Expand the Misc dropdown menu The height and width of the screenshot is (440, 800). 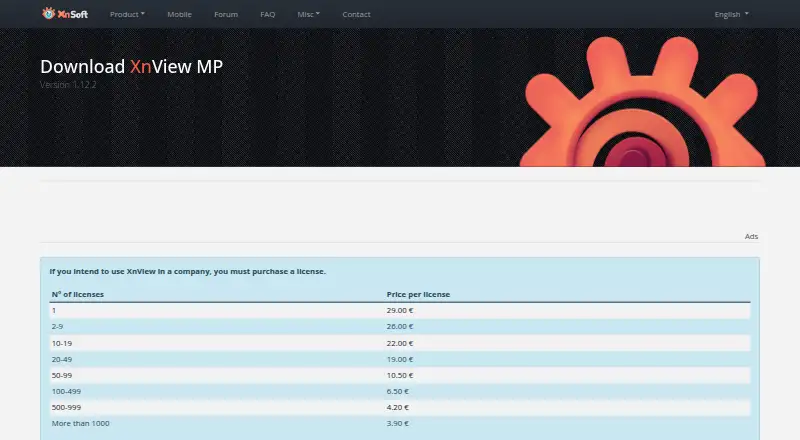pyautogui.click(x=309, y=14)
